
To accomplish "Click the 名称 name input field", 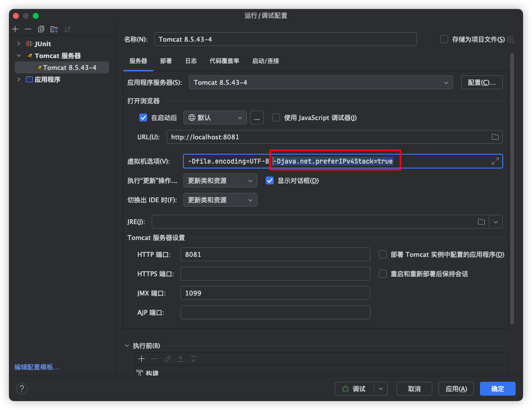I will pos(286,39).
